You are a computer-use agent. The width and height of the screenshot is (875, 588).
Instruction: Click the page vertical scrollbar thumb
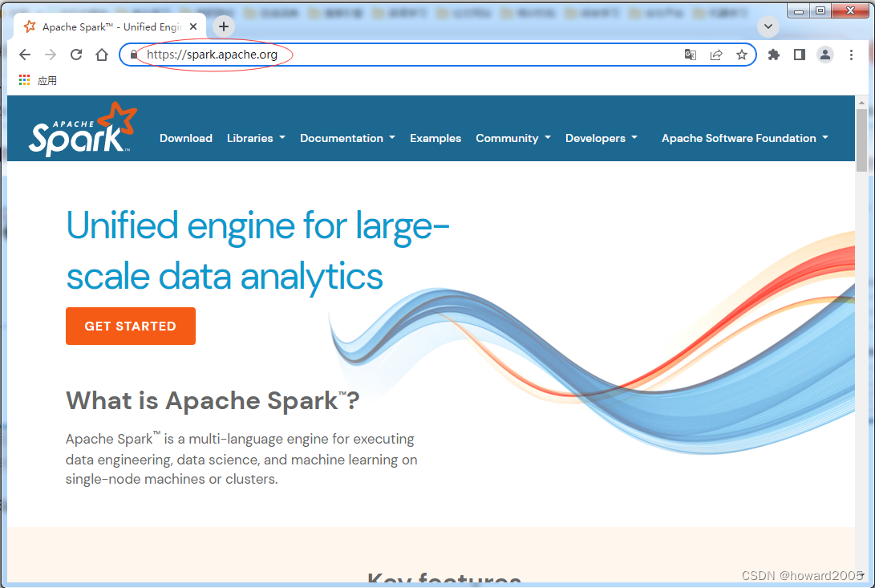[861, 140]
